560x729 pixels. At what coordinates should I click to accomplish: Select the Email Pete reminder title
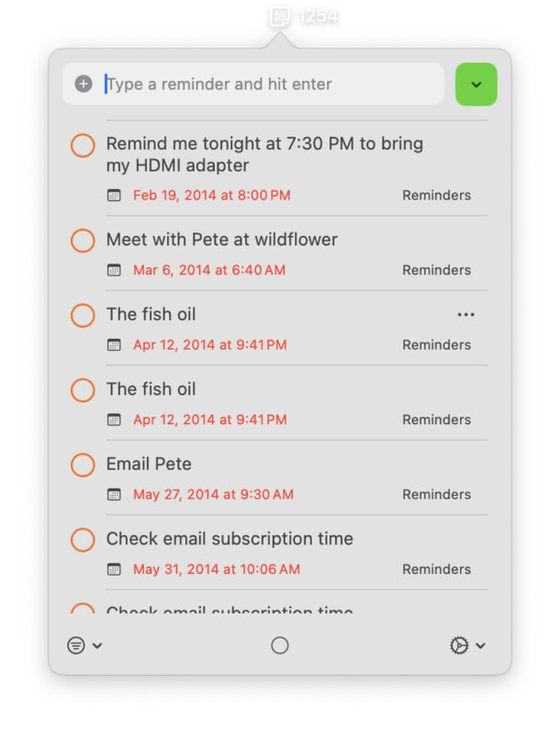click(149, 465)
